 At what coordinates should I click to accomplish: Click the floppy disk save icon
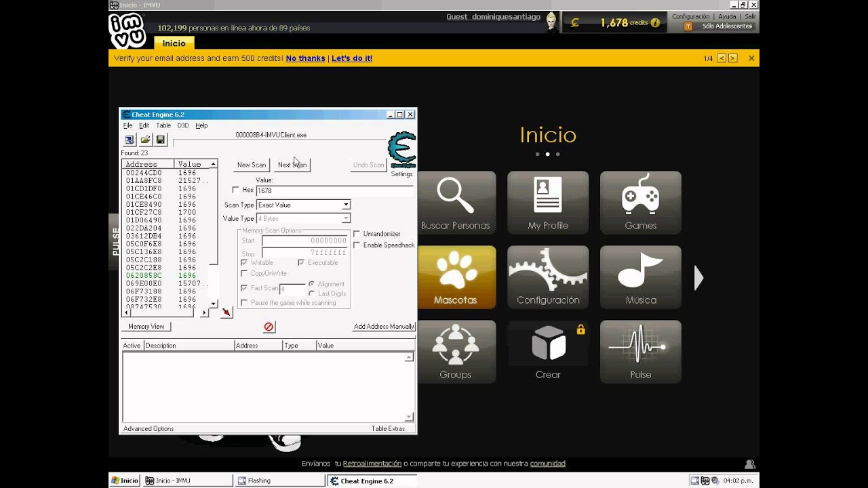pyautogui.click(x=161, y=140)
